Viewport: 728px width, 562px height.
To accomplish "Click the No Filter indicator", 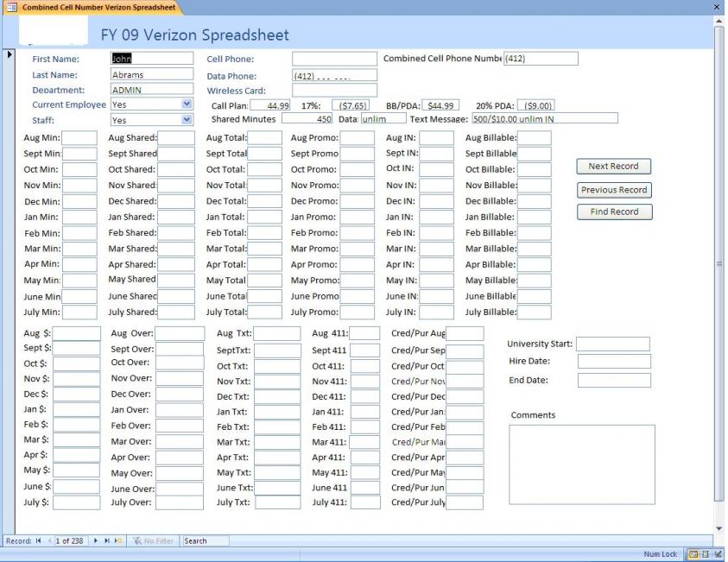I will (x=152, y=541).
